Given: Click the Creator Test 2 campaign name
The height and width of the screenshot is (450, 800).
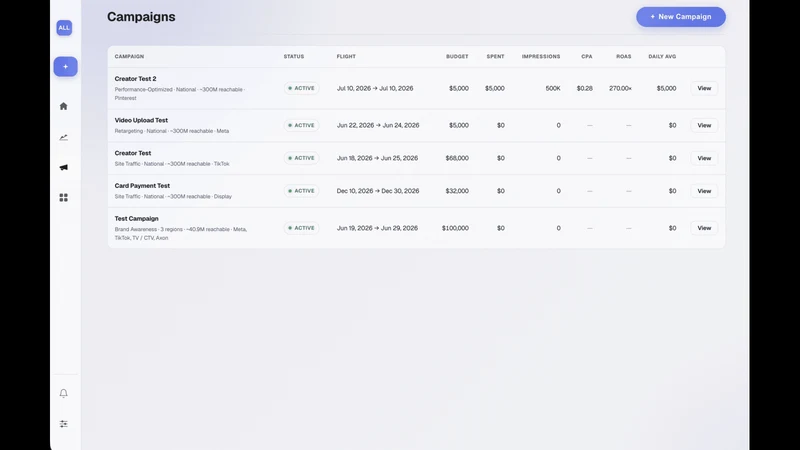Looking at the screenshot, I should tap(135, 79).
